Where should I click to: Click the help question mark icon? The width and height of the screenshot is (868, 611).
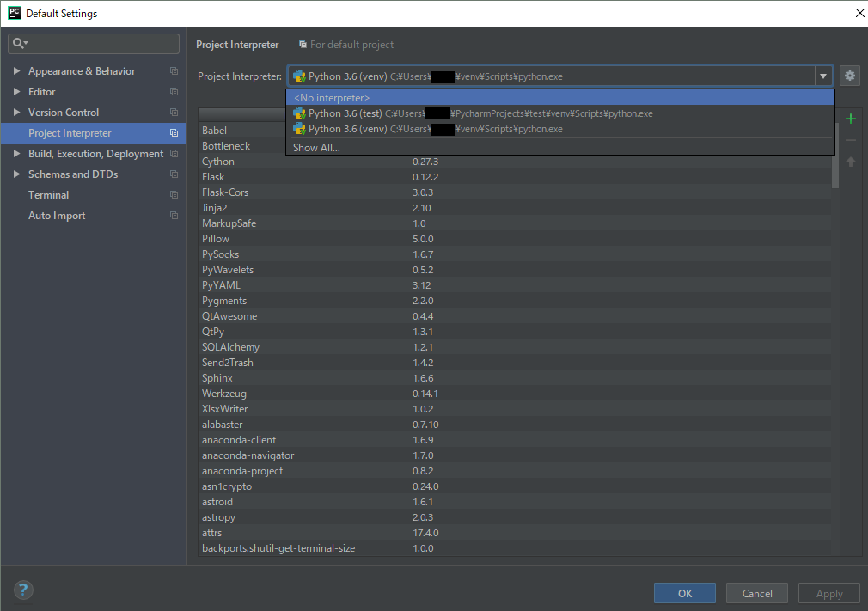click(x=23, y=590)
